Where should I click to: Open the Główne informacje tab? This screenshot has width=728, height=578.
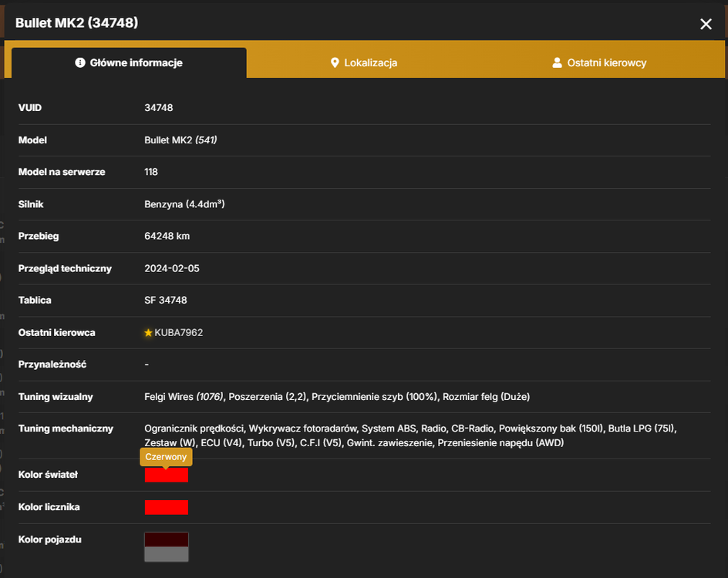pyautogui.click(x=129, y=62)
